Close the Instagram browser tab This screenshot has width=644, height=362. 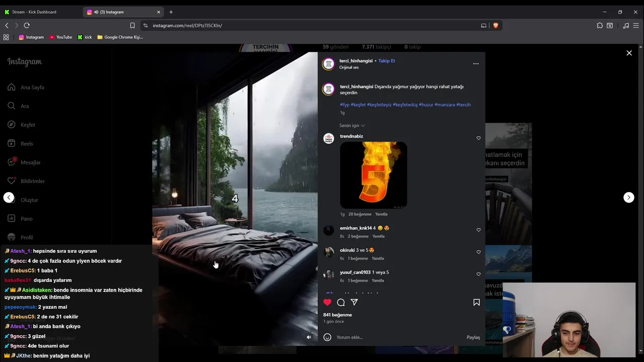(158, 12)
